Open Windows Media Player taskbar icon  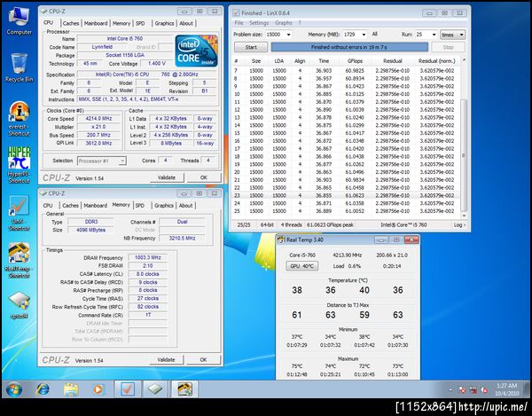pos(98,389)
